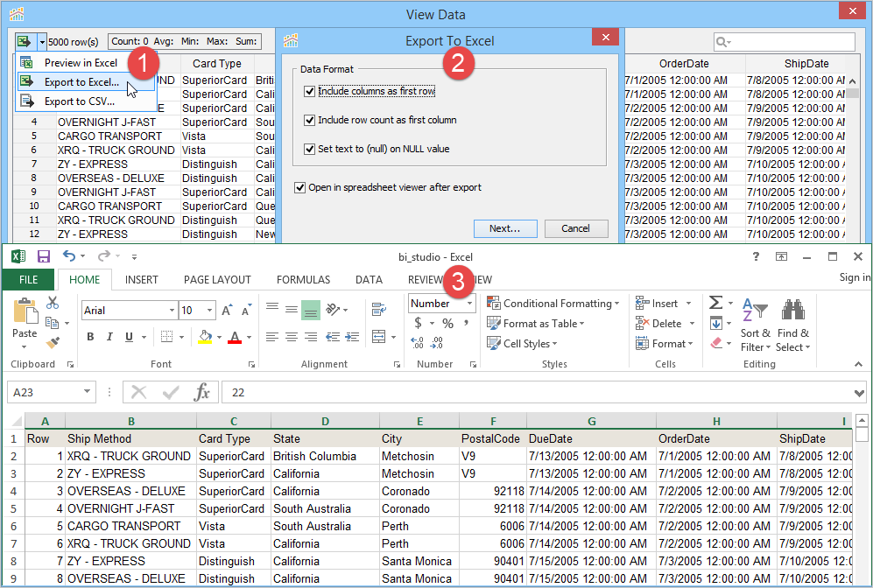Uncheck Include row count as first column
The height and width of the screenshot is (588, 873).
click(x=310, y=120)
